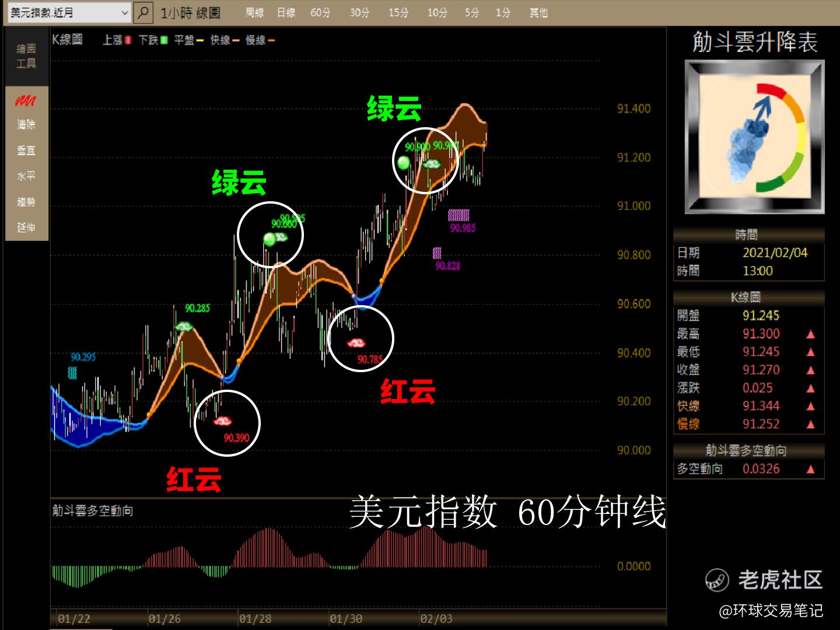The height and width of the screenshot is (630, 840).
Task: Click the 繪圖工具 panel header
Action: click(26, 56)
